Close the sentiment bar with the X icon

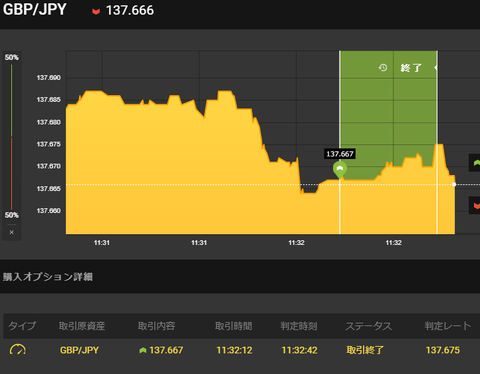tap(12, 232)
